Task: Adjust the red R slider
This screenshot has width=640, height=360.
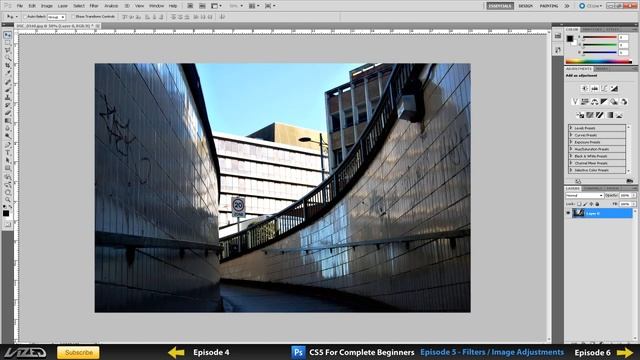Action: pos(600,37)
